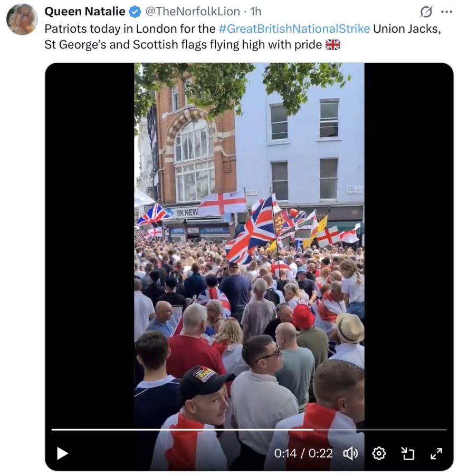Click the white played portion of the video progress bar
This screenshot has height=476, width=459.
pyautogui.click(x=182, y=430)
